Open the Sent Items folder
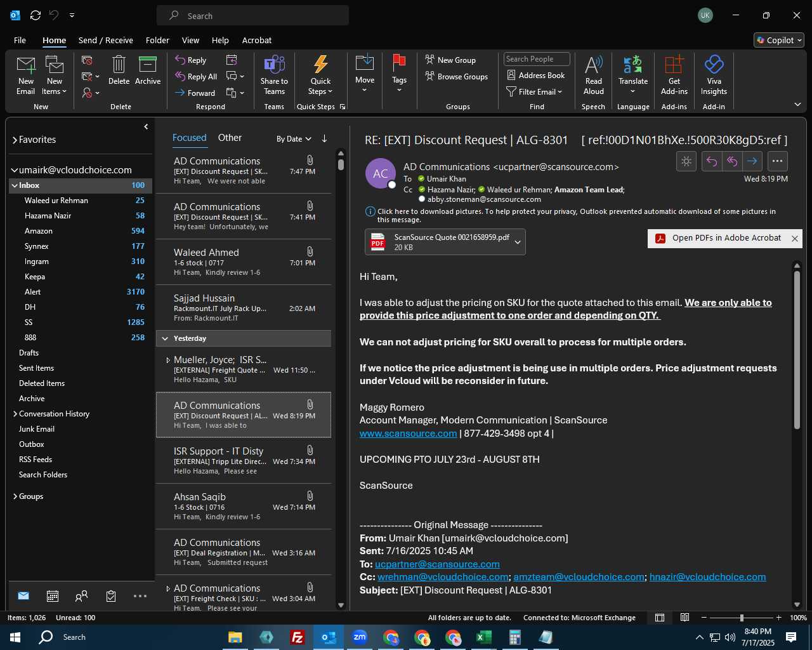The image size is (812, 650). click(81, 368)
